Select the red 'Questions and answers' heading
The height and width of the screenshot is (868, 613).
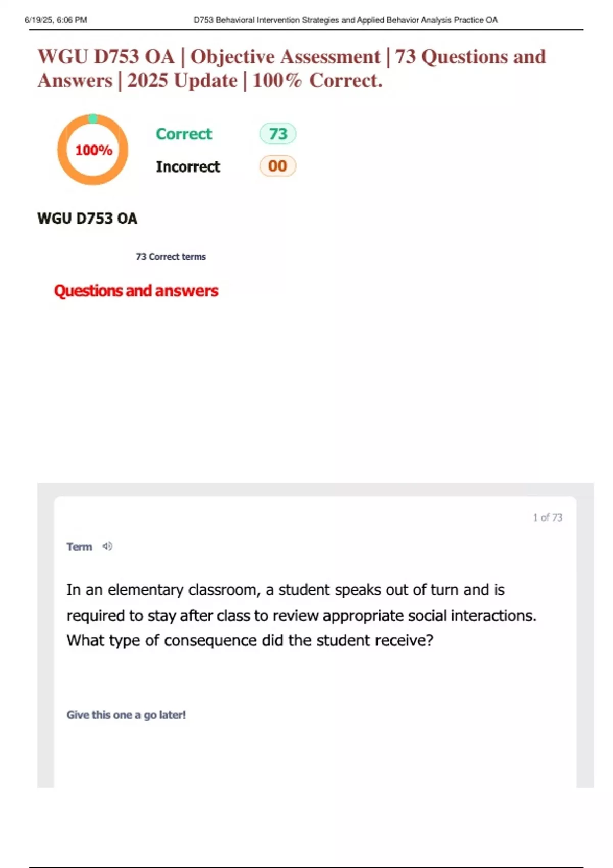[x=136, y=291]
